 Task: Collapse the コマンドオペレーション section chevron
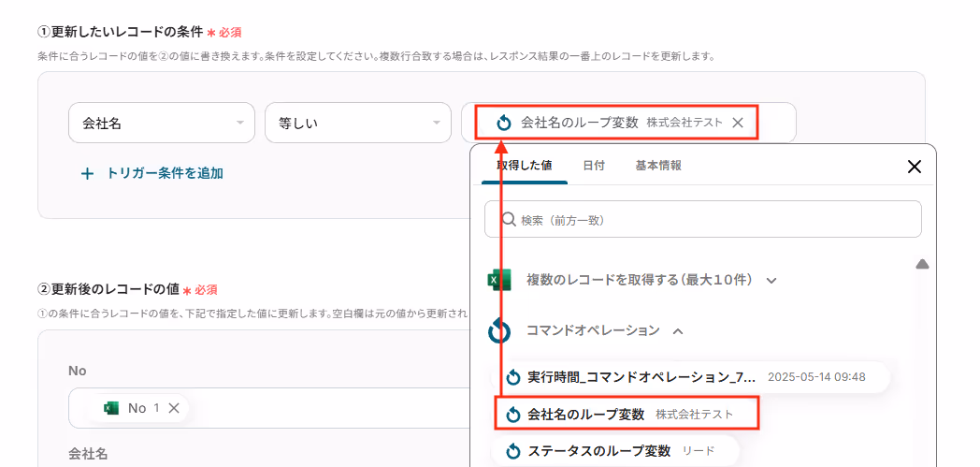point(678,330)
